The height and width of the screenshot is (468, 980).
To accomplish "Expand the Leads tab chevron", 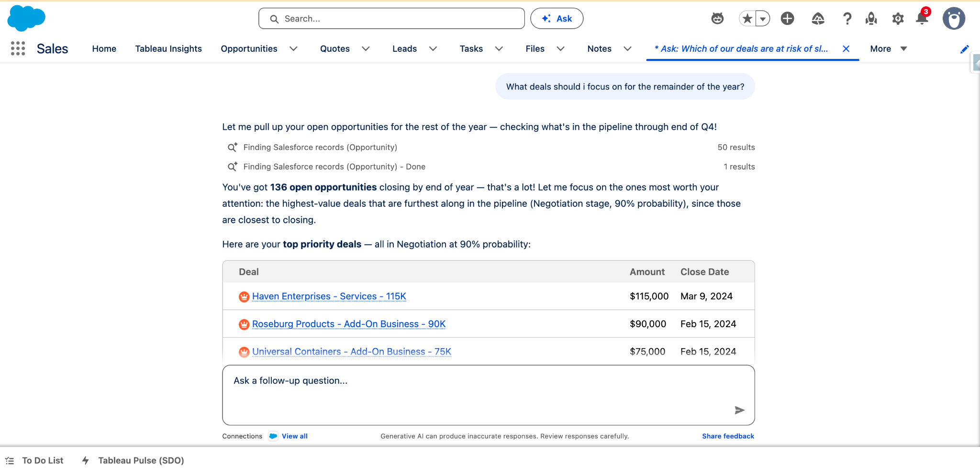I will [x=433, y=49].
